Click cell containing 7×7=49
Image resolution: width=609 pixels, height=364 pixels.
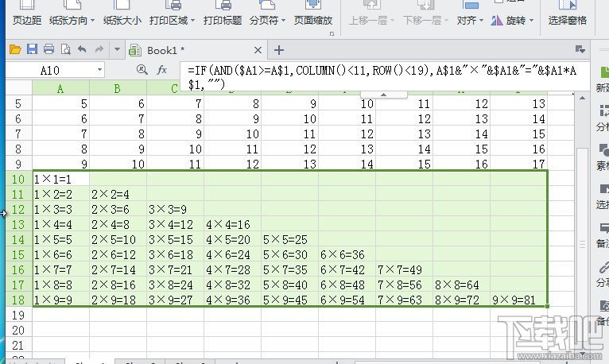click(x=404, y=270)
